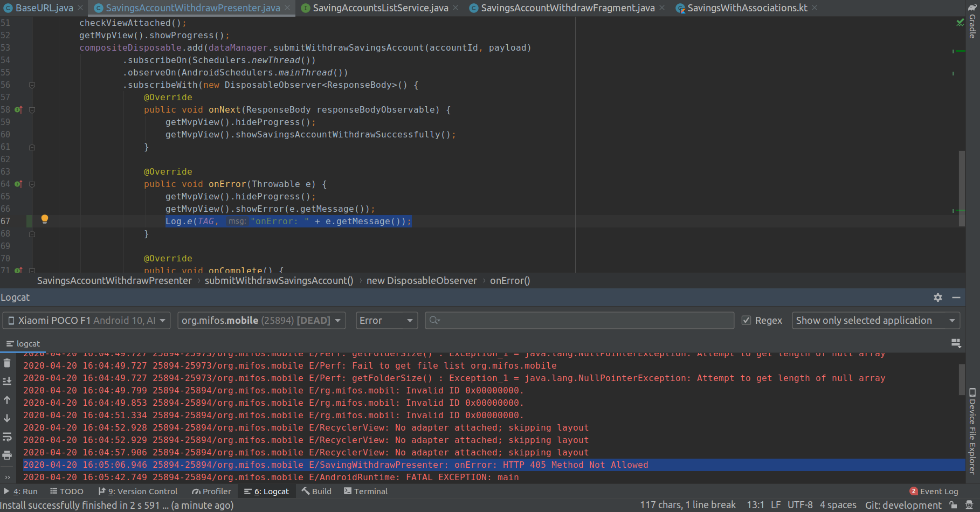This screenshot has height=512, width=980.
Task: Click the inspection checkmark icon at editor top
Action: (x=960, y=23)
